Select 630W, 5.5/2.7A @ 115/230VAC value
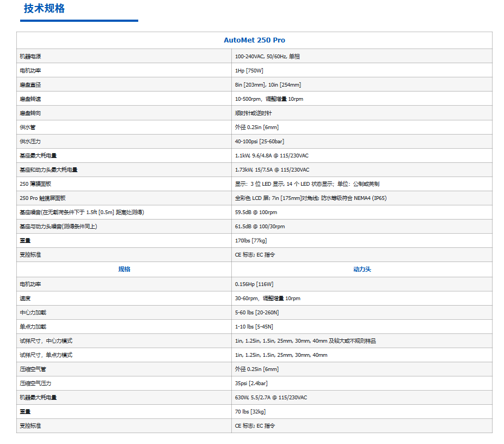This screenshot has height=444, width=504. pyautogui.click(x=271, y=397)
